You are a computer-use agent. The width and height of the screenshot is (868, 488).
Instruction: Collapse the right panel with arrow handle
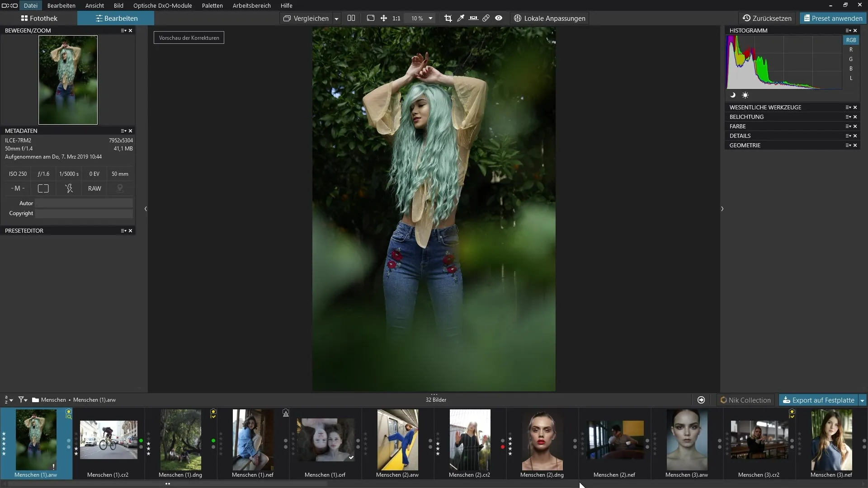pyautogui.click(x=722, y=209)
